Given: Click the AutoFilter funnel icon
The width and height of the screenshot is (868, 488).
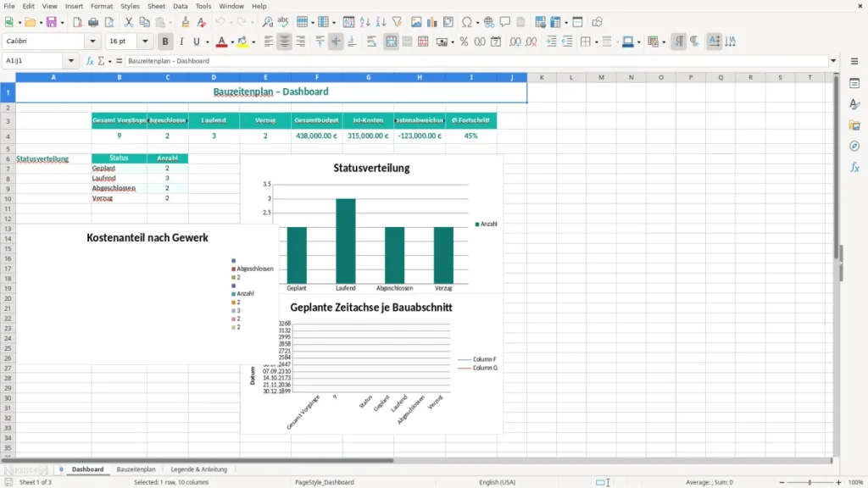Looking at the screenshot, I should pyautogui.click(x=397, y=22).
